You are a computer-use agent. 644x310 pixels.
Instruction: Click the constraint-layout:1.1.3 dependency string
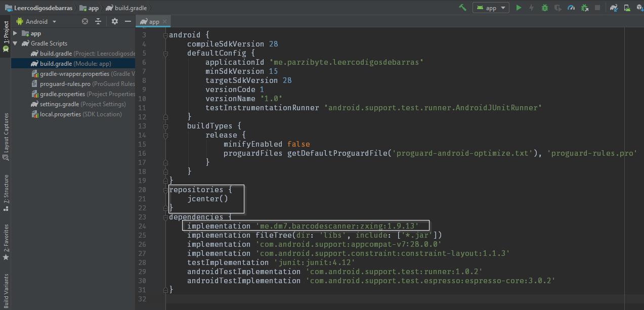[x=382, y=253]
